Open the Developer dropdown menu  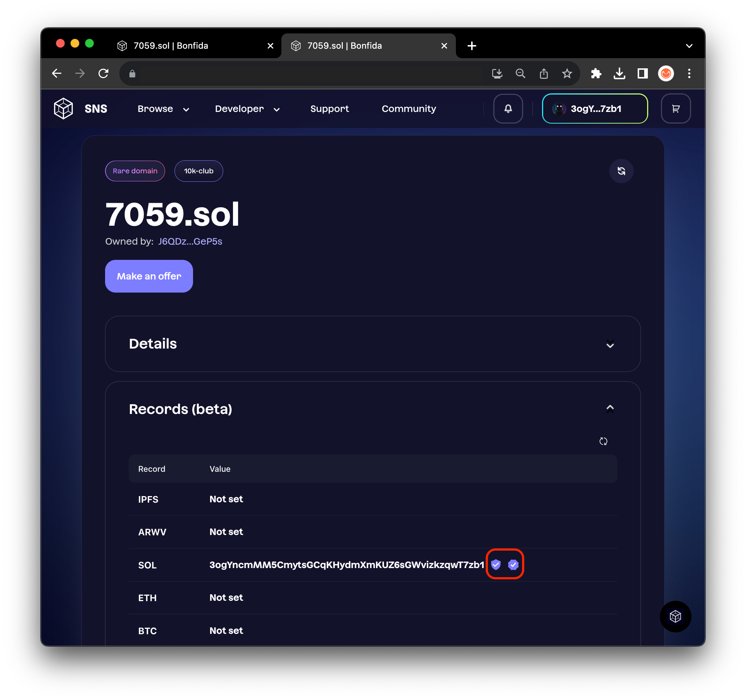[247, 109]
